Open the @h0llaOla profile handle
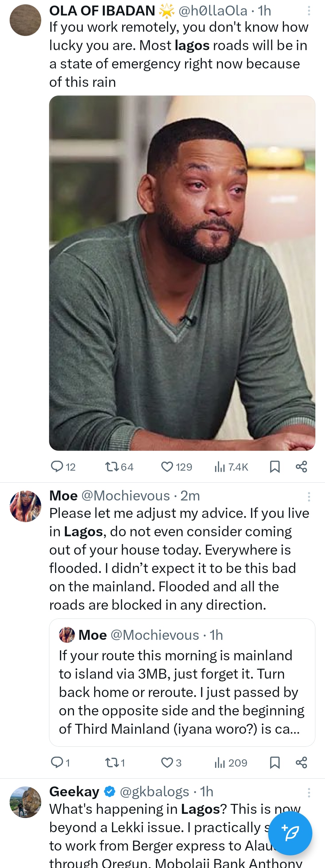This screenshot has width=325, height=868. [x=212, y=11]
